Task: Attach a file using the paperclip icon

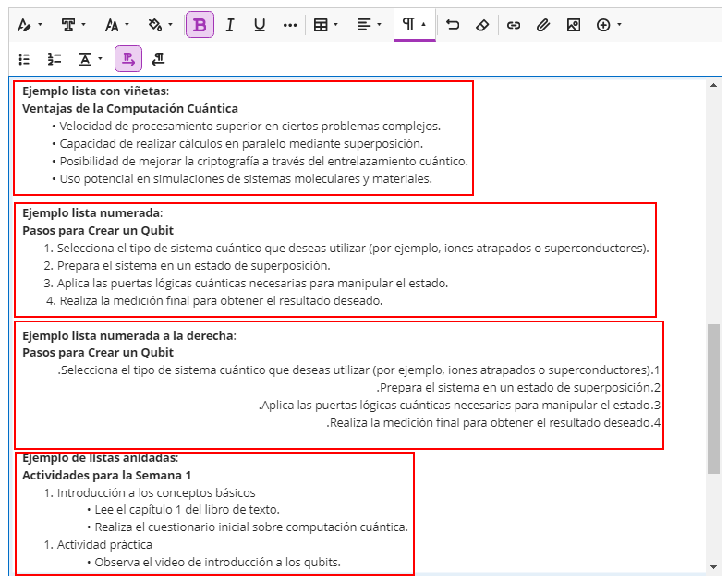Action: (x=543, y=25)
